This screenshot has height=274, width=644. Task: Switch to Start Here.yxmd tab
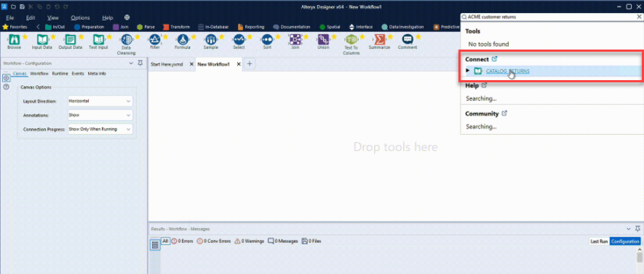coord(167,64)
